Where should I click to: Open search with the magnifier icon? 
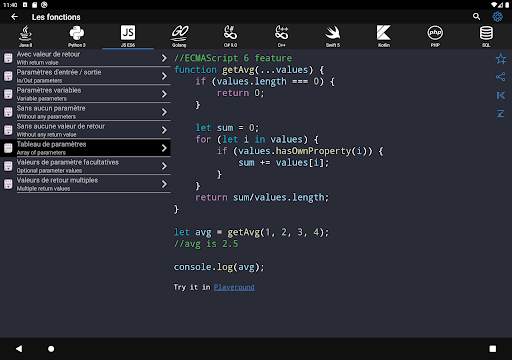click(x=476, y=16)
